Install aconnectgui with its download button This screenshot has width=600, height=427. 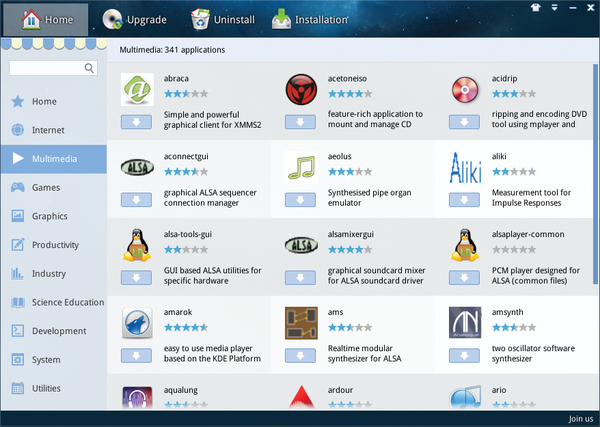coord(136,200)
